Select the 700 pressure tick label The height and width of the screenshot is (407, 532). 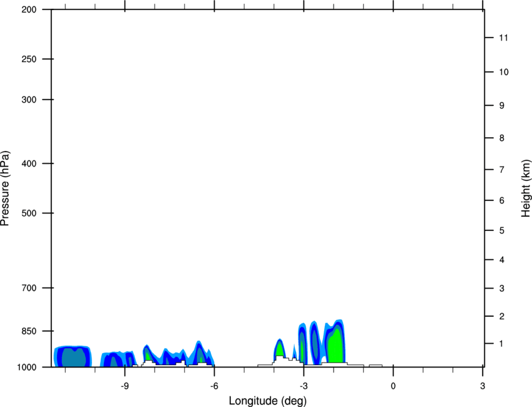pyautogui.click(x=29, y=288)
